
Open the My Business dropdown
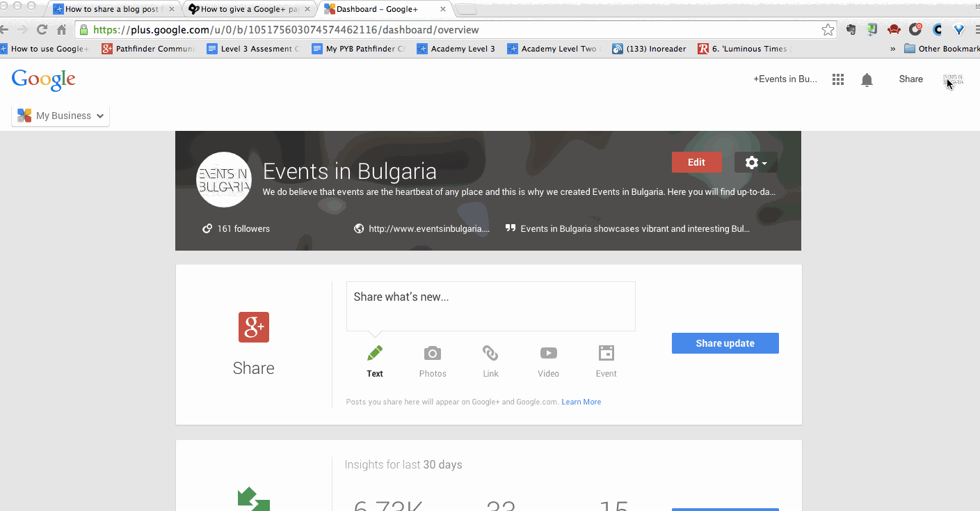tap(61, 116)
